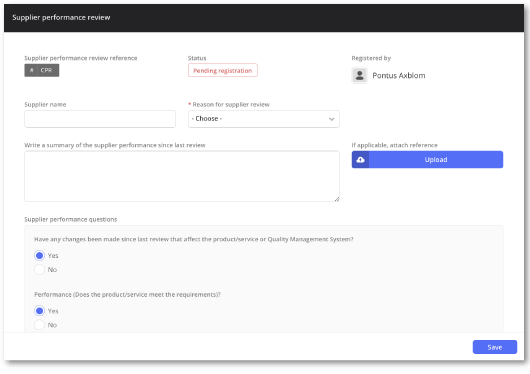Click the Supplier name input field
The height and width of the screenshot is (374, 530).
[x=100, y=119]
